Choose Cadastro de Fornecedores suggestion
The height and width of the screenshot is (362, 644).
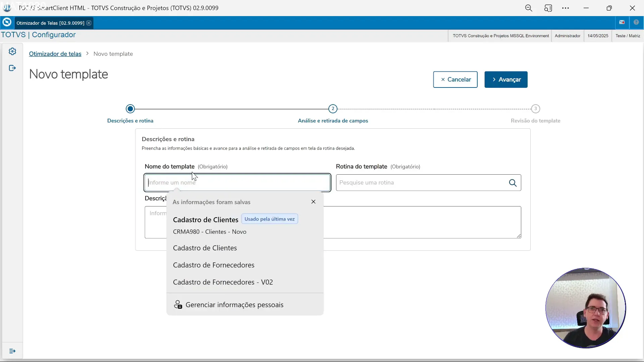[214, 265]
